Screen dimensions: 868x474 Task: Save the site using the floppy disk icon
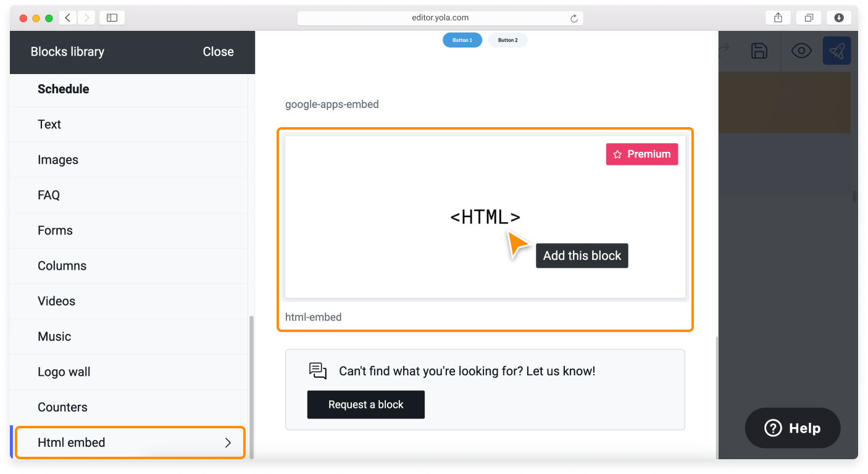(x=759, y=51)
